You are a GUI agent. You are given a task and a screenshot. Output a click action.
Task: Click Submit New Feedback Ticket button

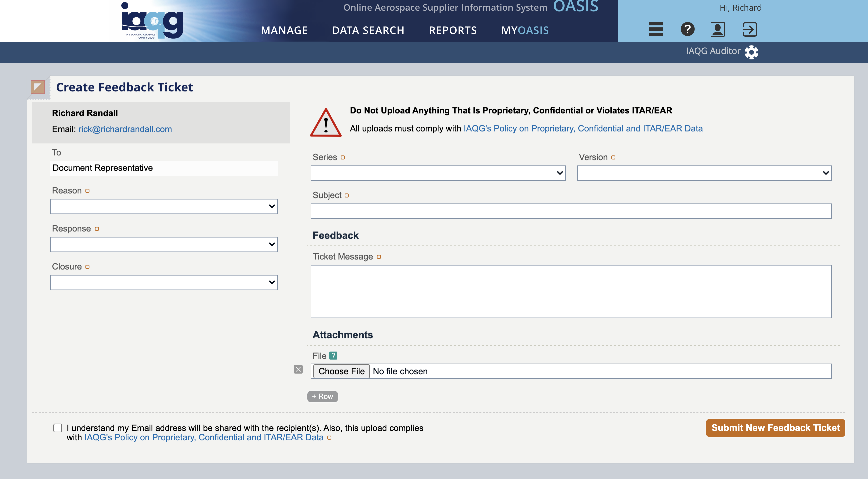click(x=775, y=428)
